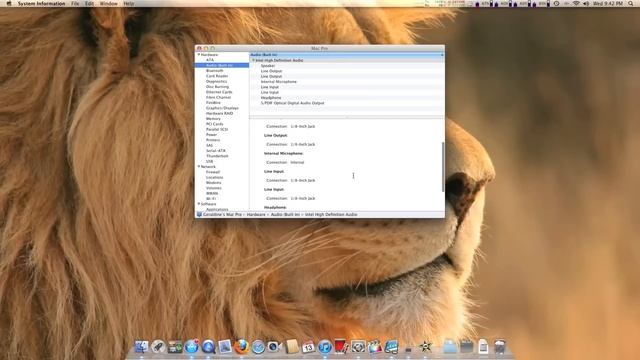Click the date and time in menu bar
Screen dimensions: 640x360
coord(608,3)
